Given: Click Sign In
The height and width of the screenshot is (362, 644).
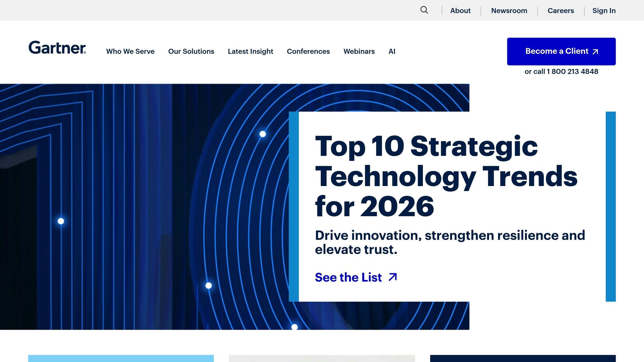Looking at the screenshot, I should pyautogui.click(x=604, y=11).
